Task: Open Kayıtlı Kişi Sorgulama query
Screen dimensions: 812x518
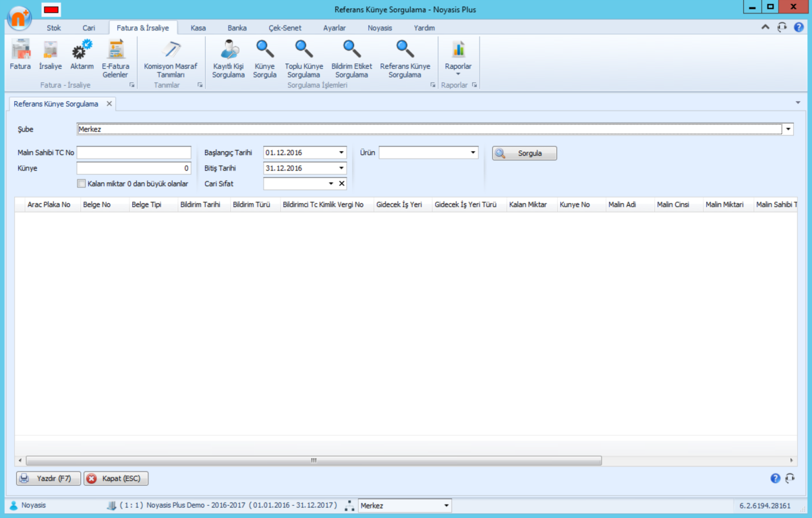Action: coord(229,59)
